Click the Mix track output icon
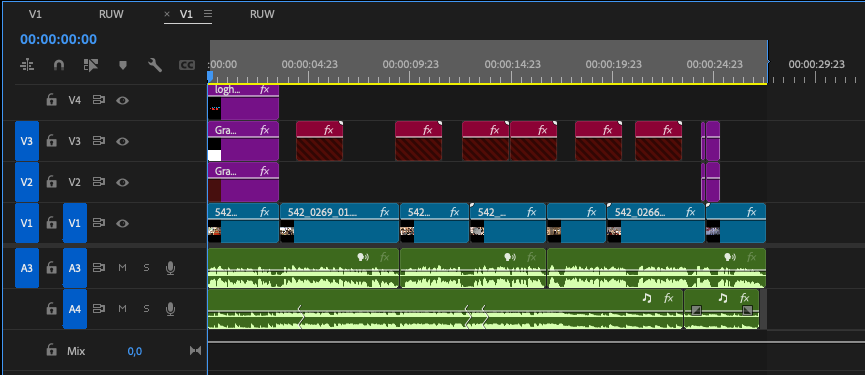This screenshot has height=375, width=865. 195,350
